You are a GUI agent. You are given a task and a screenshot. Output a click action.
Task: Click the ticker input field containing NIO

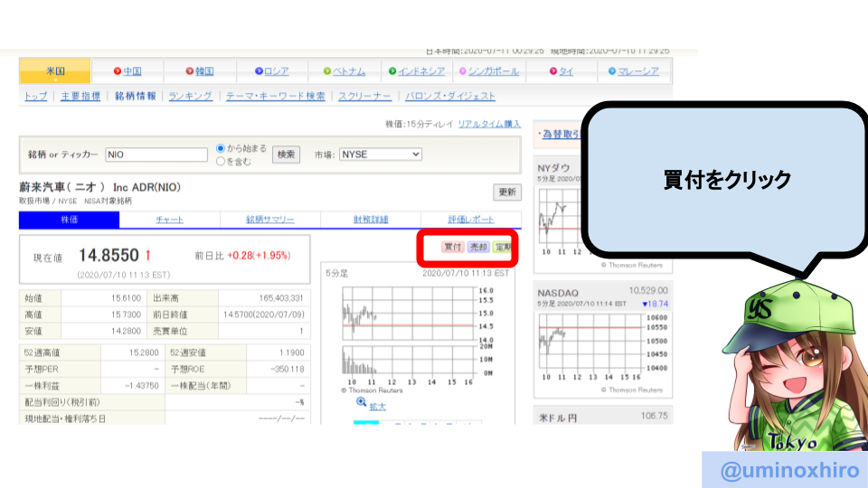156,155
